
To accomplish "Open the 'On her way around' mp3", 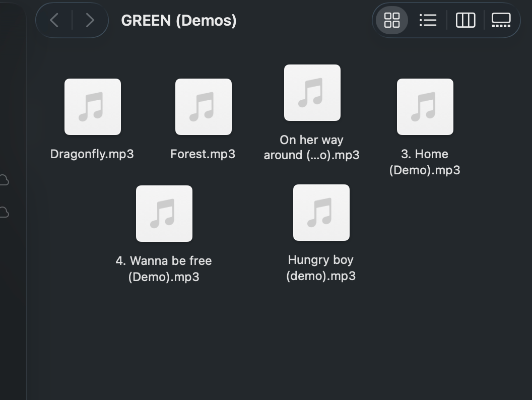I will [312, 93].
